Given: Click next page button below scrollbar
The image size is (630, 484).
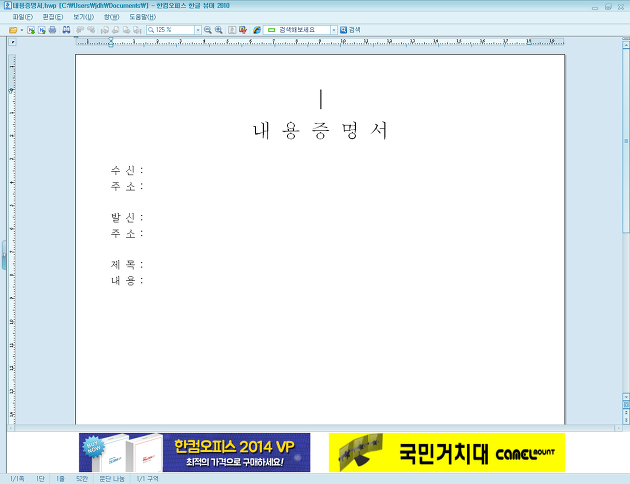Looking at the screenshot, I should (x=626, y=420).
